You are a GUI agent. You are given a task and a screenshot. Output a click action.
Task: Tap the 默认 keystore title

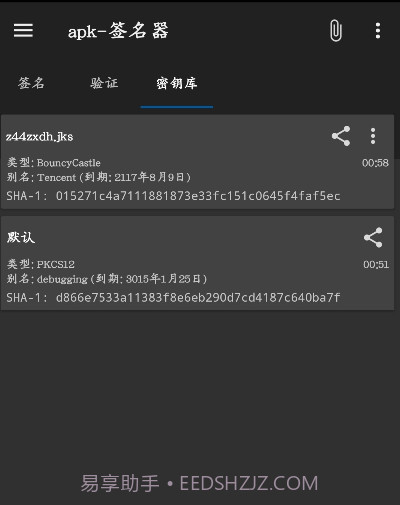(21, 238)
